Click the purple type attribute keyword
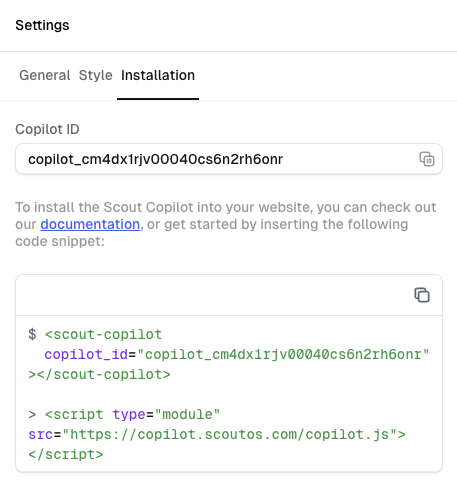Screen dimensions: 457x490 [129, 415]
